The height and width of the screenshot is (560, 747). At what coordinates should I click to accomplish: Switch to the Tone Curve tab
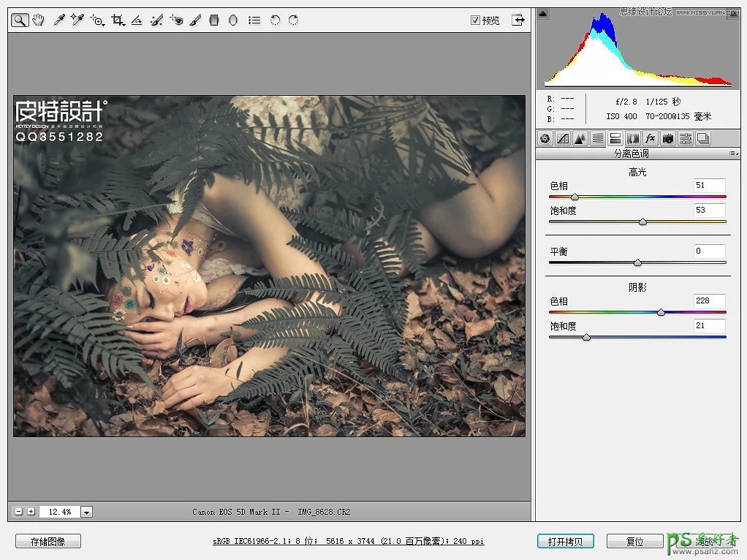click(x=563, y=138)
